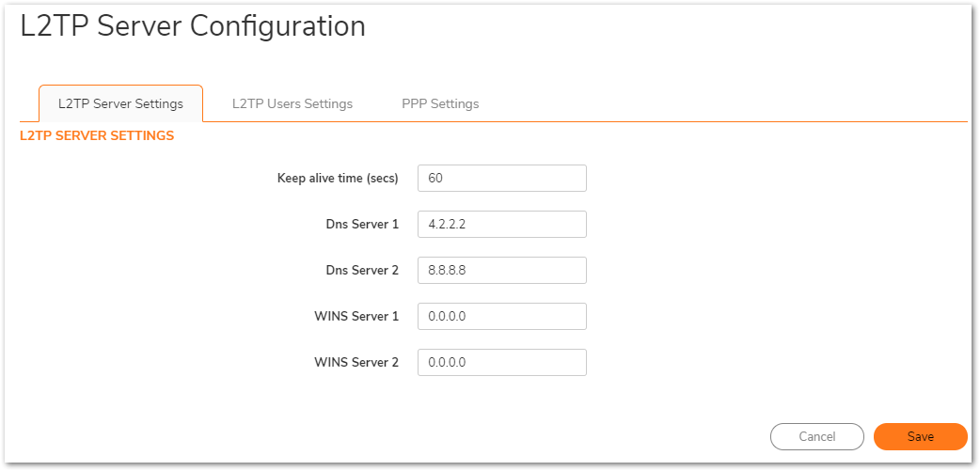Viewport: 980px width, 471px height.
Task: Click into the Dns Server 1 field
Action: pos(501,225)
